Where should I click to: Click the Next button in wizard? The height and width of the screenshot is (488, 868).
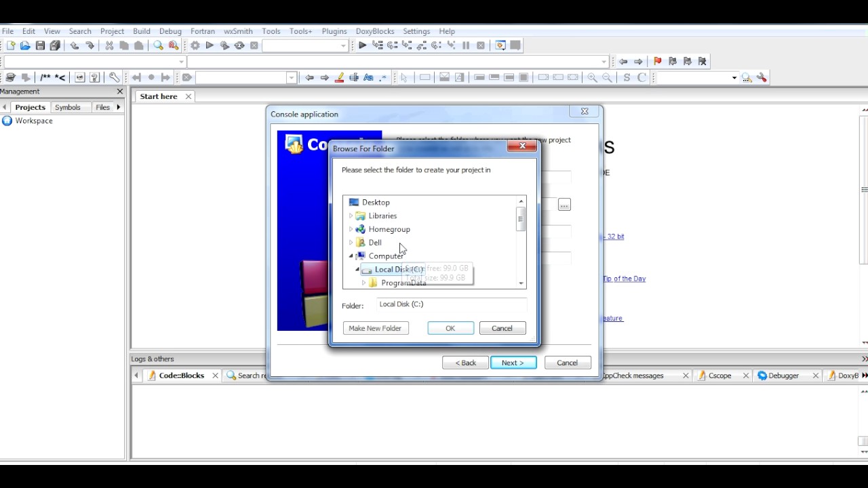pos(513,363)
